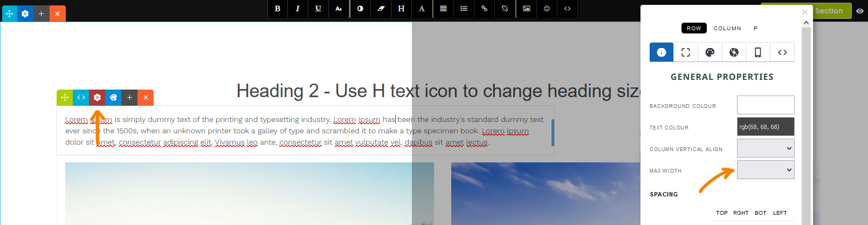This screenshot has height=225, width=868.
Task: Open the red gear settings on the row toolbar
Action: pos(97,98)
